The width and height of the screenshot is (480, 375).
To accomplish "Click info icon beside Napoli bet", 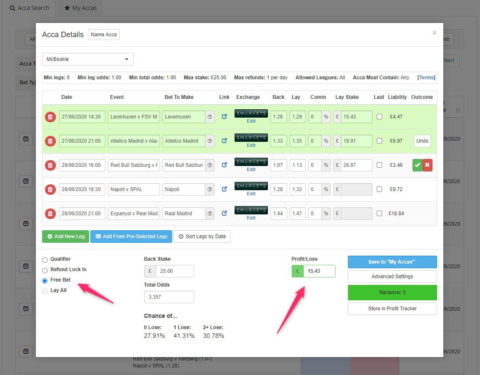I will [210, 189].
